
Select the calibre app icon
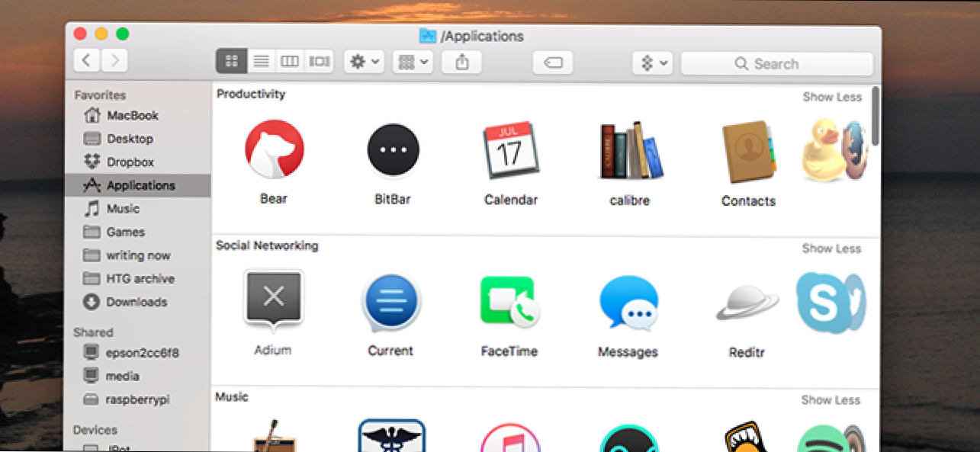tap(629, 150)
